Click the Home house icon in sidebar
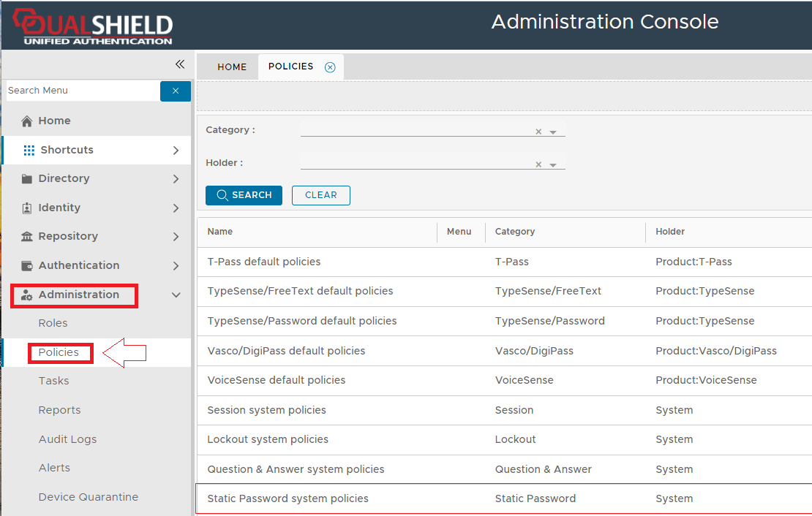This screenshot has height=516, width=812. pyautogui.click(x=27, y=121)
